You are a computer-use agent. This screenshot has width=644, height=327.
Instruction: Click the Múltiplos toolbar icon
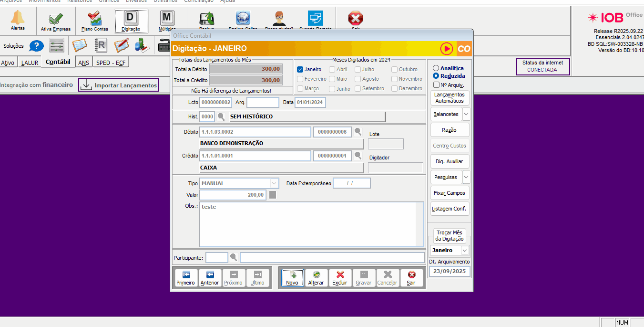(x=166, y=19)
